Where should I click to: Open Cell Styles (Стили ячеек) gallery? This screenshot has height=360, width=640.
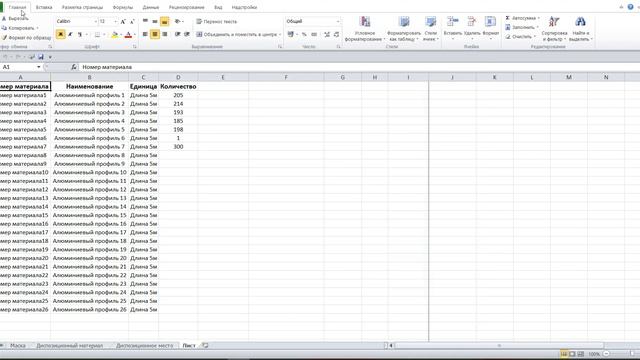point(430,29)
